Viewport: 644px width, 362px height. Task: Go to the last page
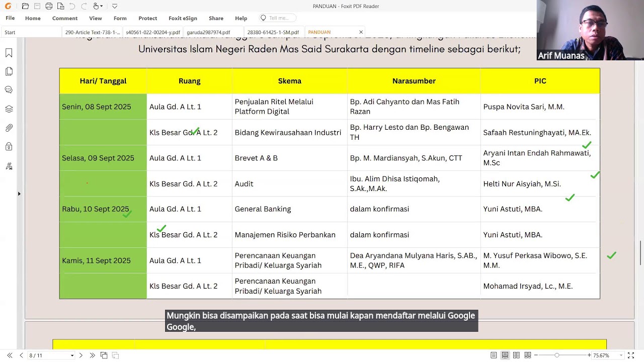pyautogui.click(x=92, y=355)
